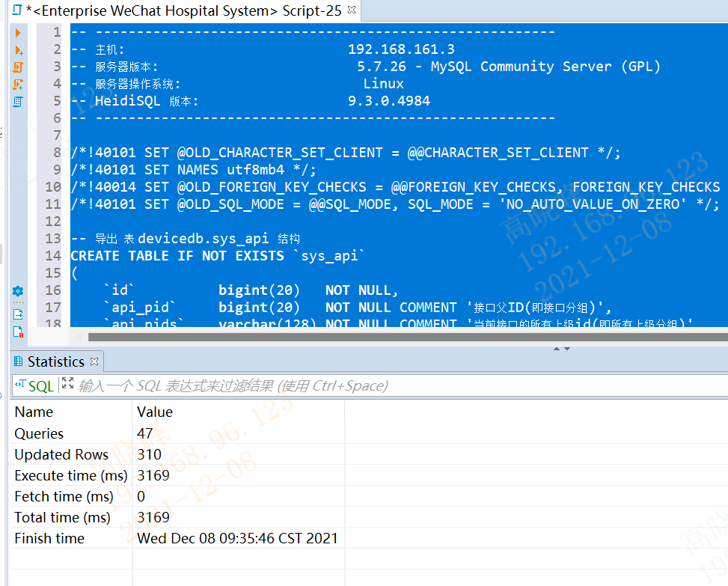Click the OLD_SQL_MODE statement line
The width and height of the screenshot is (728, 586).
(x=395, y=204)
